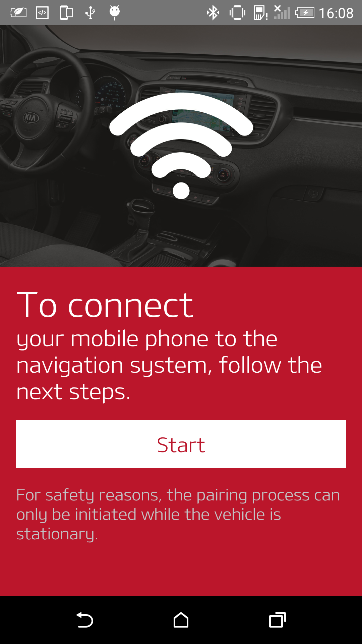The height and width of the screenshot is (644, 362).
Task: Tap the Android debug bug icon
Action: coord(115,13)
